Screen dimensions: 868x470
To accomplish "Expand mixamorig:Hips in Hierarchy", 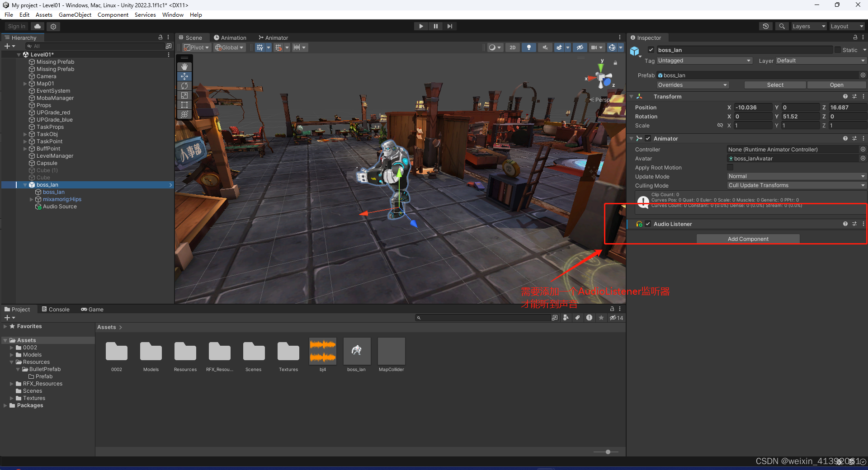I will [x=31, y=199].
